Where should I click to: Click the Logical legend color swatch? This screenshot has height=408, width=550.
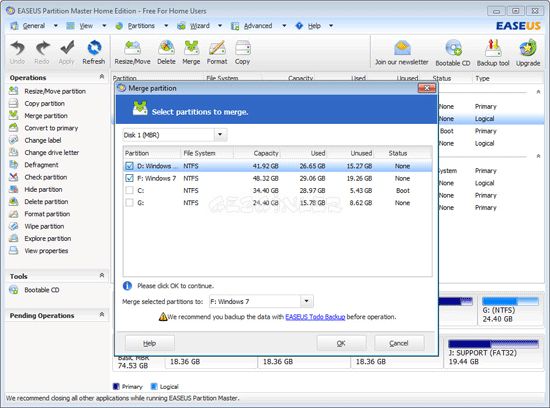point(154,386)
